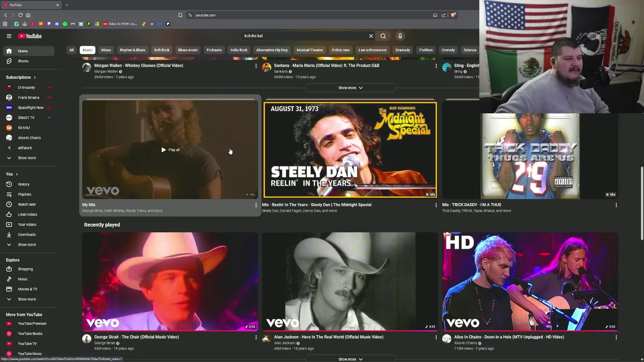644x362 pixels.
Task: Open options menu for Steely Dan mix
Action: 436,205
